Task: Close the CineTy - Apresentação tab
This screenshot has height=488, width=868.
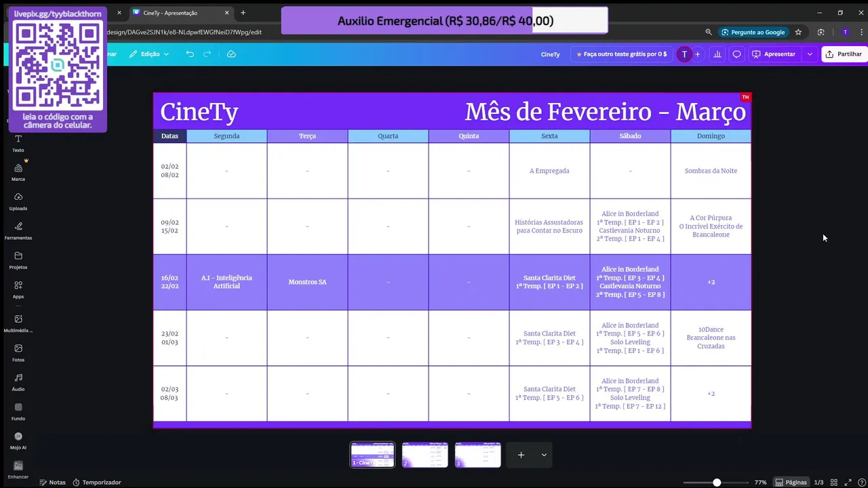Action: pyautogui.click(x=227, y=13)
